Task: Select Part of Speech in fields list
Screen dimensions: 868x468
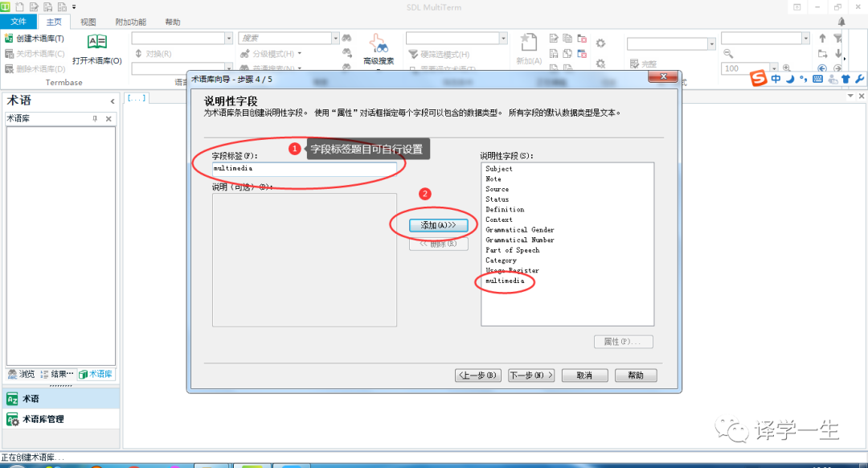Action: tap(513, 250)
